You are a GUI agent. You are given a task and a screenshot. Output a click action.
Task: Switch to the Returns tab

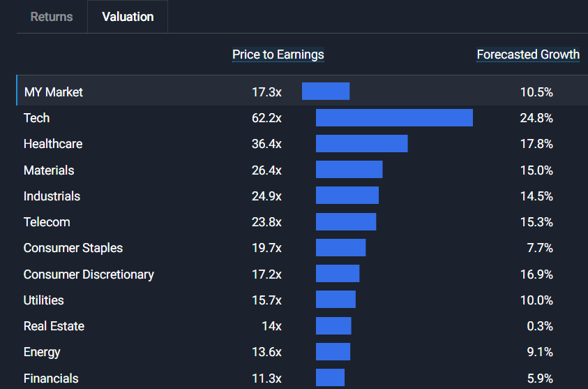[52, 17]
